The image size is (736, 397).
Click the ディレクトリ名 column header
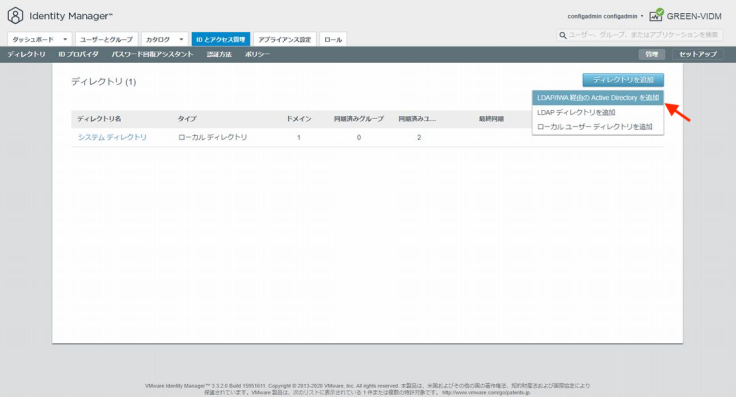[99, 119]
